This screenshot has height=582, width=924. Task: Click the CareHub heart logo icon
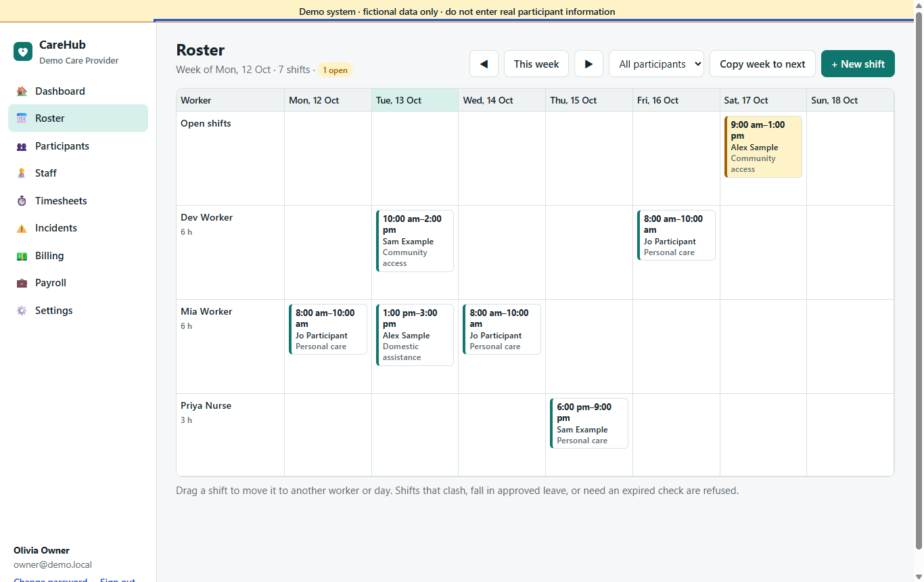pyautogui.click(x=23, y=51)
